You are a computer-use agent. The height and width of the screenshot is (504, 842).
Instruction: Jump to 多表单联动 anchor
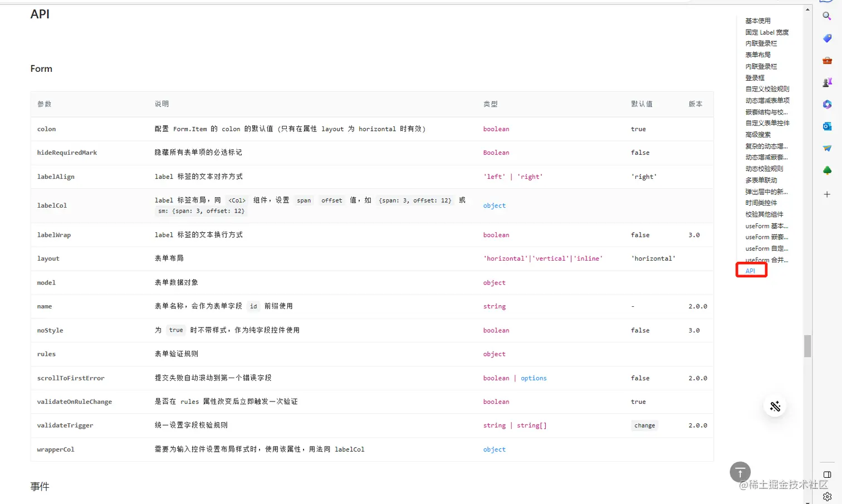tap(761, 180)
